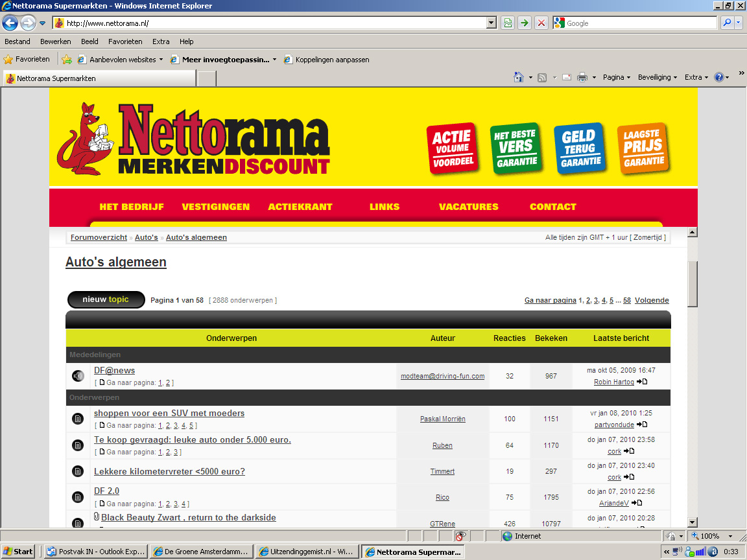Click the Help question mark icon

tap(718, 77)
